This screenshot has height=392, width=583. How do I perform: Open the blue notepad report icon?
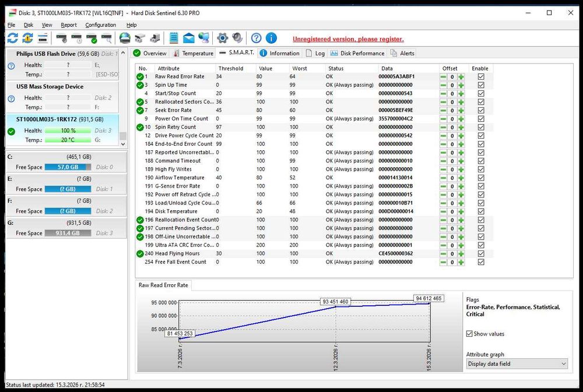click(x=174, y=38)
